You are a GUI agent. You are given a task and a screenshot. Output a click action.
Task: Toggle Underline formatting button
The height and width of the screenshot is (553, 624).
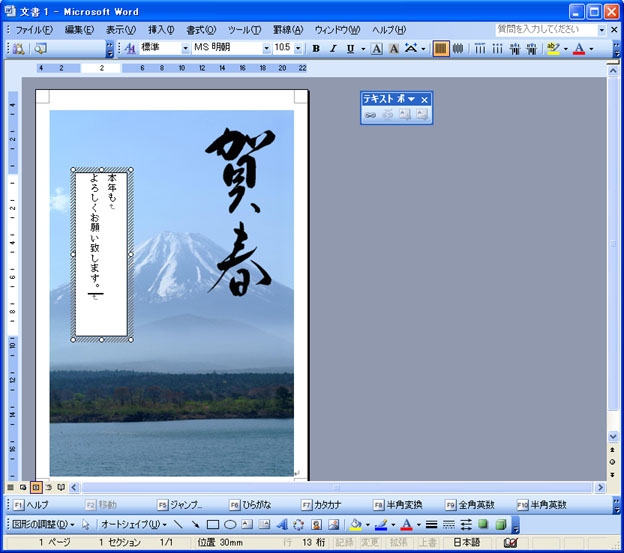click(350, 48)
